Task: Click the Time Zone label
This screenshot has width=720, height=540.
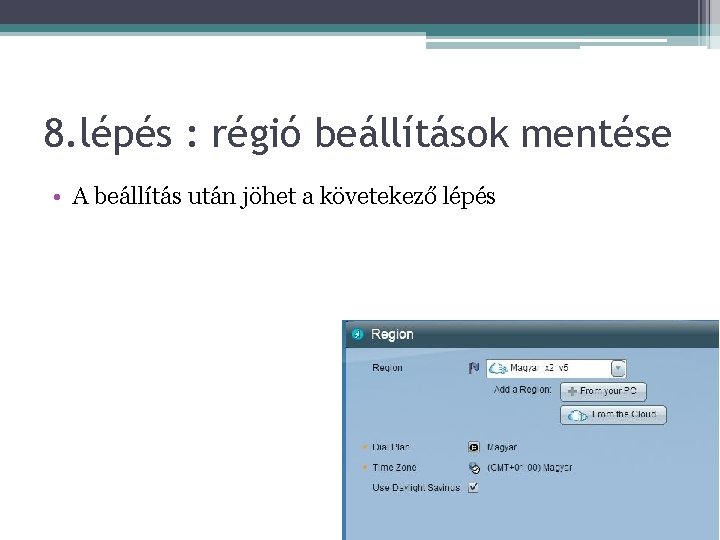Action: (394, 467)
